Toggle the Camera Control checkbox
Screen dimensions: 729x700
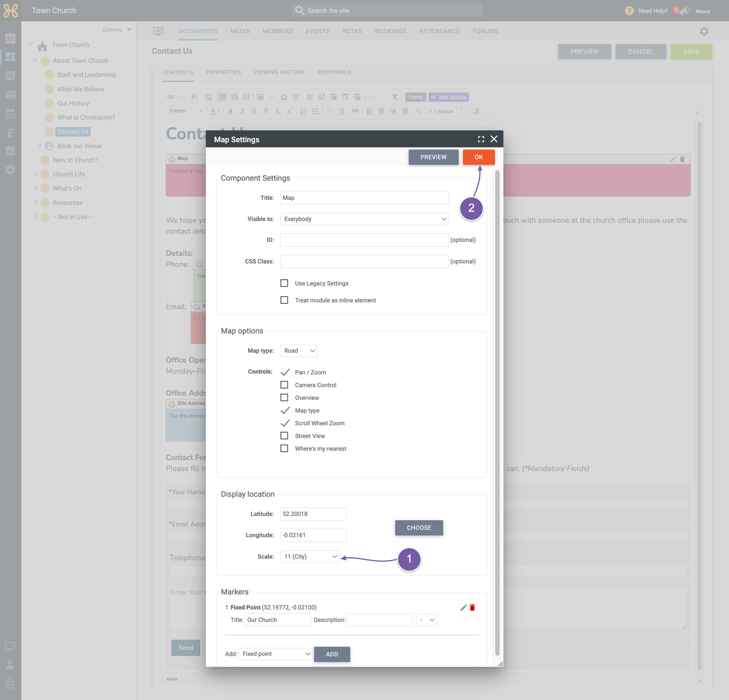click(x=284, y=385)
